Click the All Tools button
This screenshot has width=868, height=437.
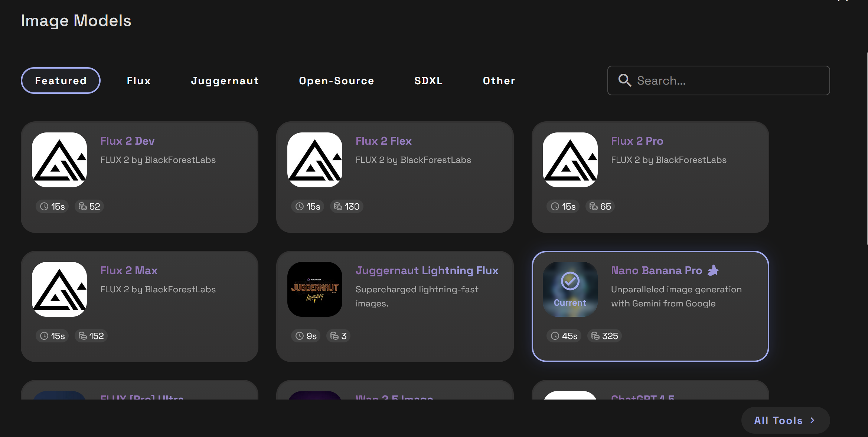click(x=778, y=420)
